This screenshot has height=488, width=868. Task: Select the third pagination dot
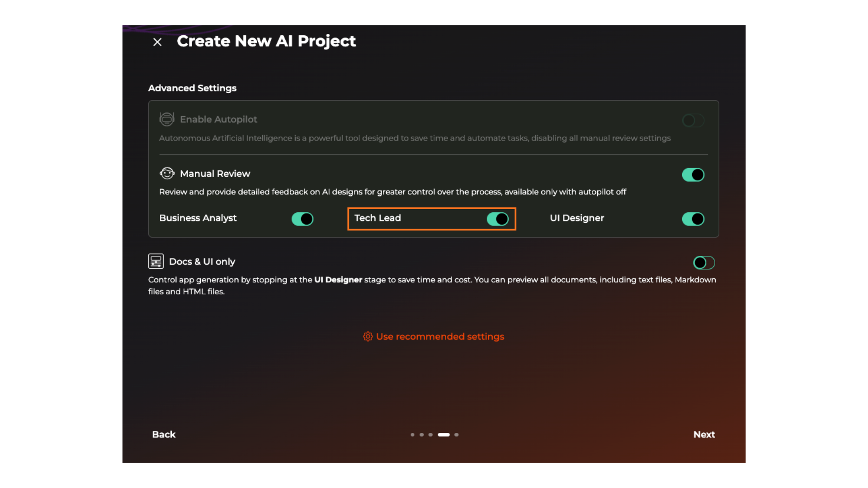(x=430, y=435)
